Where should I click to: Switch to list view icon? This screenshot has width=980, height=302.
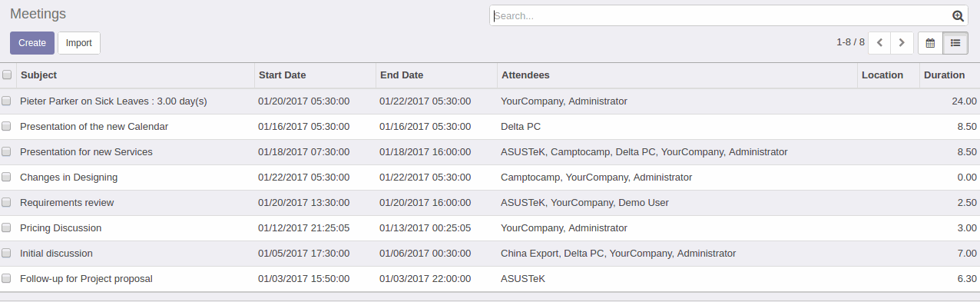point(955,43)
